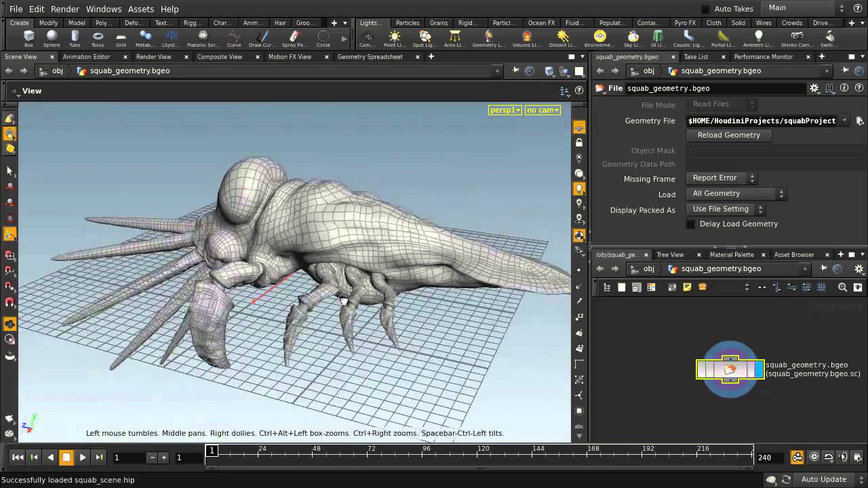Screen dimensions: 868x488
Task: Open the persp1 viewport menu
Action: tap(505, 110)
